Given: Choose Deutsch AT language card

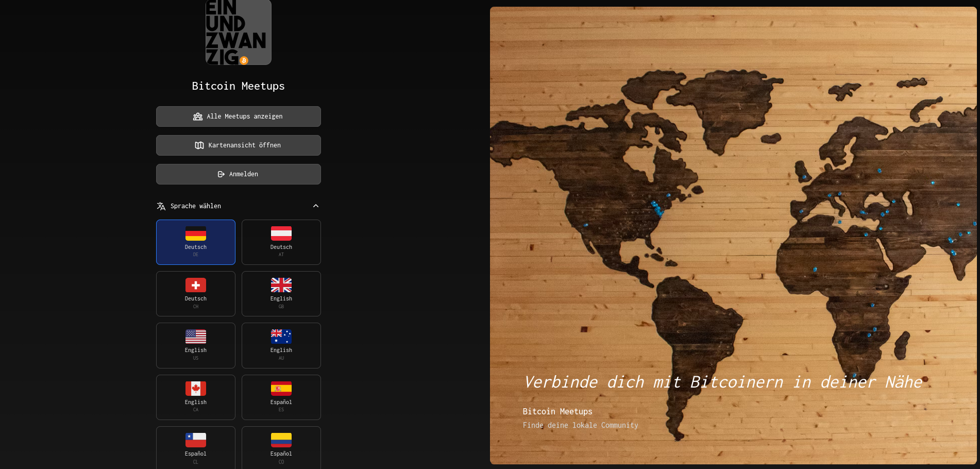Looking at the screenshot, I should tap(281, 242).
